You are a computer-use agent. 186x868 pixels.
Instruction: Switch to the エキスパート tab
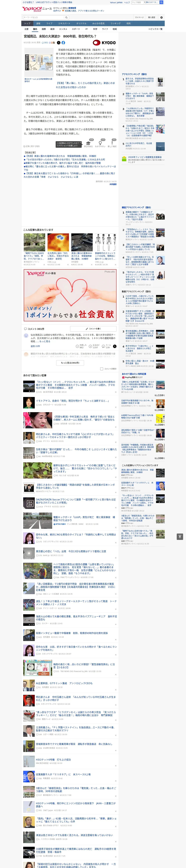pyautogui.click(x=64, y=24)
